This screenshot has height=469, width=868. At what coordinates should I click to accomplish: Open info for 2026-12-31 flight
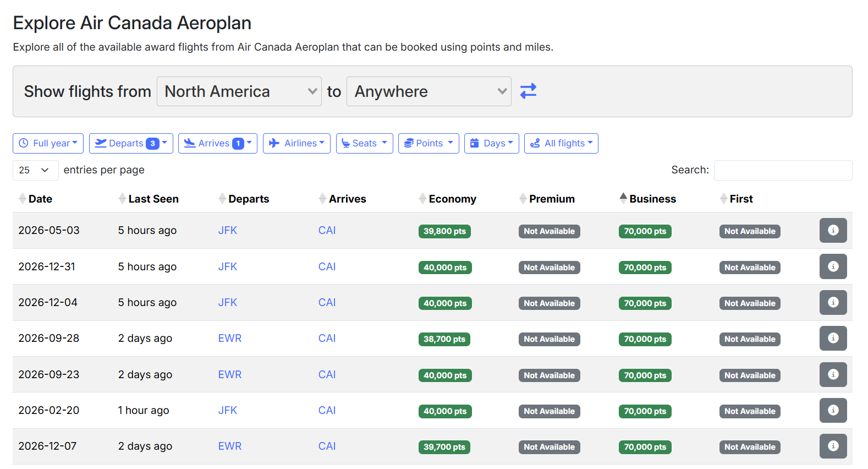click(833, 266)
